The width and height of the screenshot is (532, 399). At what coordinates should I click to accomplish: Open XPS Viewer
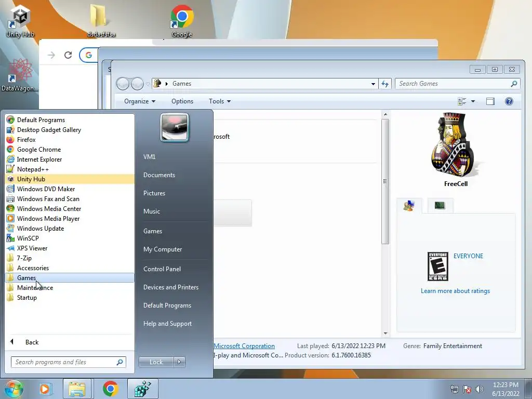tap(70, 248)
